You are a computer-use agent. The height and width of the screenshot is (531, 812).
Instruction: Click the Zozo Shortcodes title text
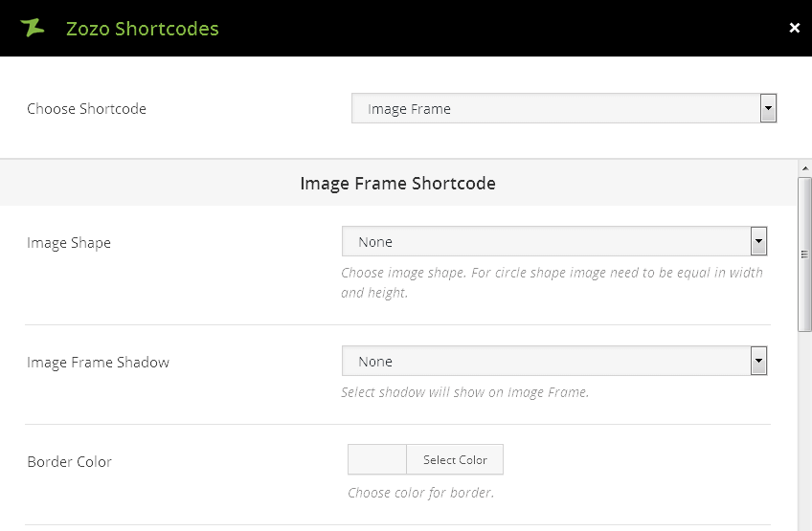[x=142, y=29]
